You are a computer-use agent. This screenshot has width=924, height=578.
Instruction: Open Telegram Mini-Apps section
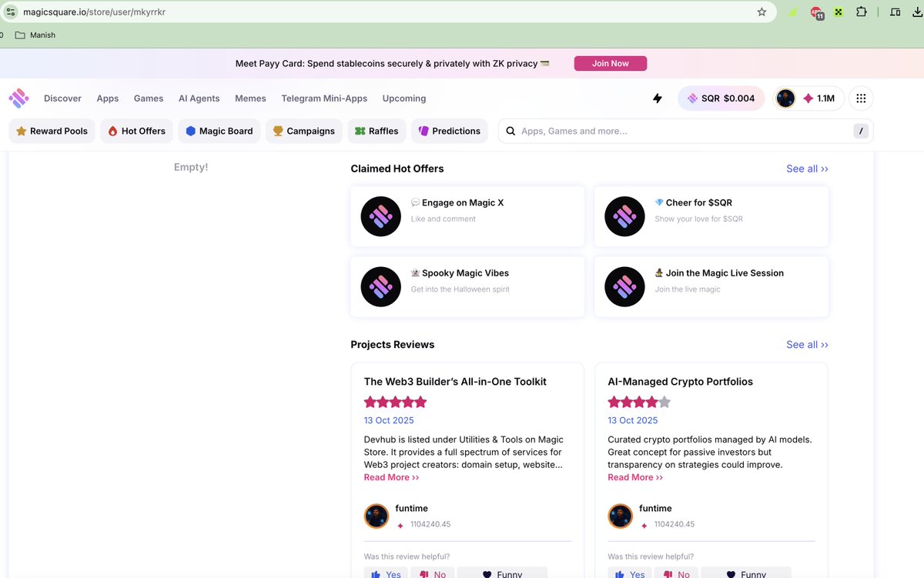click(x=324, y=99)
